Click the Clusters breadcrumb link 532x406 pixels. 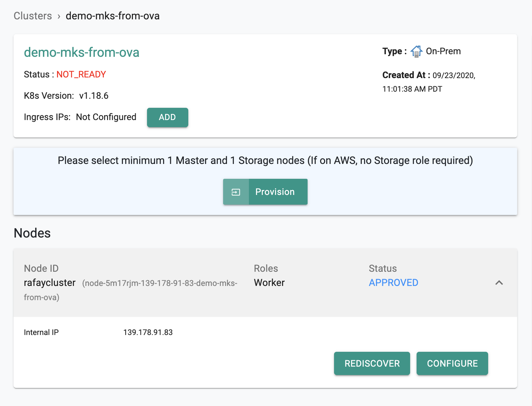33,16
